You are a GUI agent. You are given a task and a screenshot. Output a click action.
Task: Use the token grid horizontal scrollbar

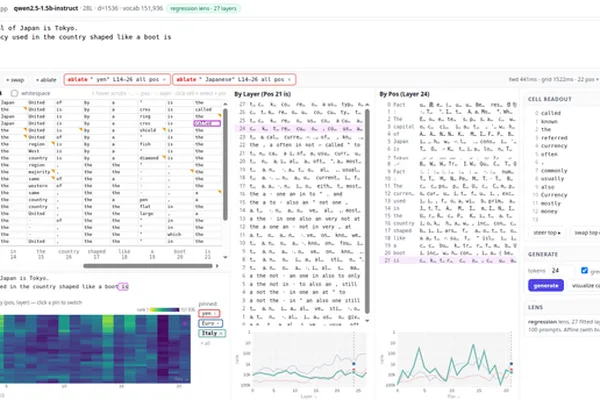click(x=148, y=266)
